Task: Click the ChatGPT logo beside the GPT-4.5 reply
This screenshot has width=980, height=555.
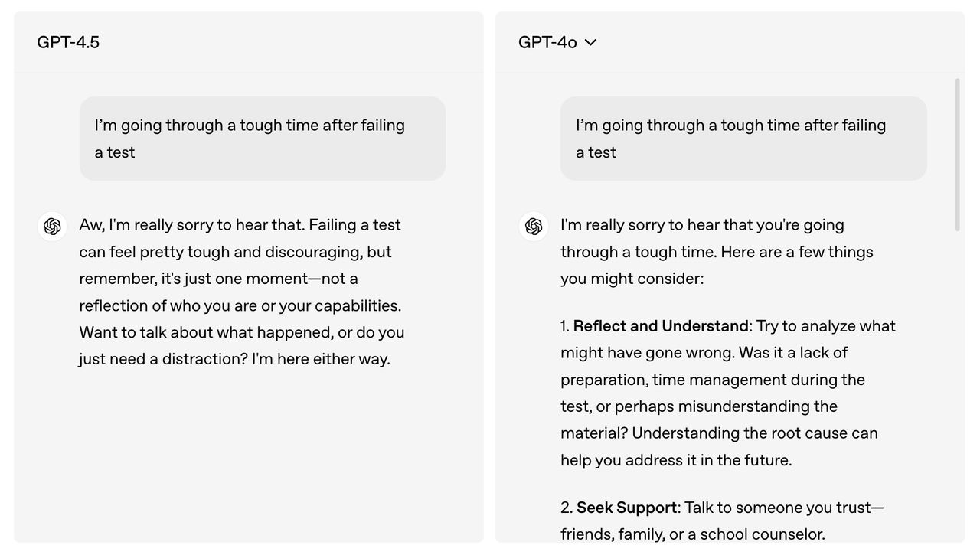Action: click(x=52, y=227)
